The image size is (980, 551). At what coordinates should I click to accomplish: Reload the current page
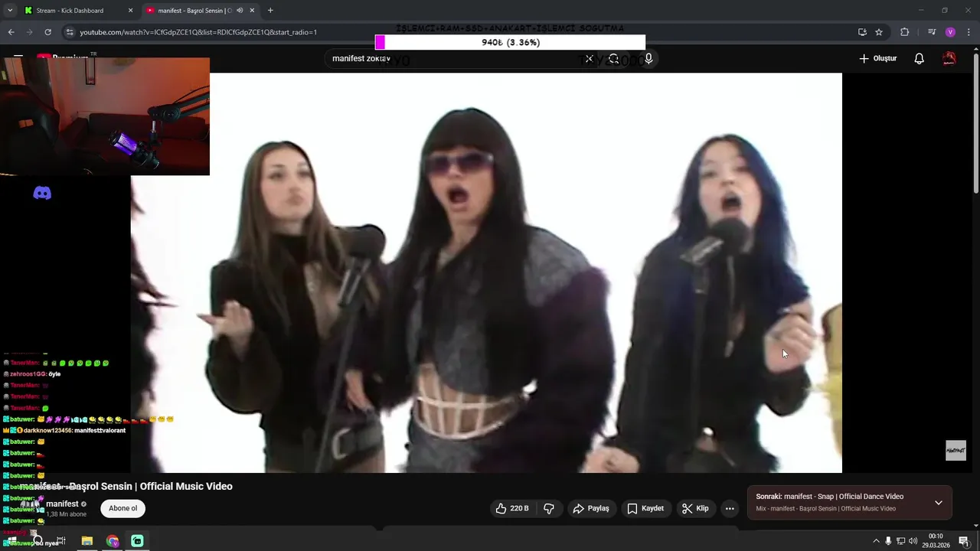coord(47,32)
